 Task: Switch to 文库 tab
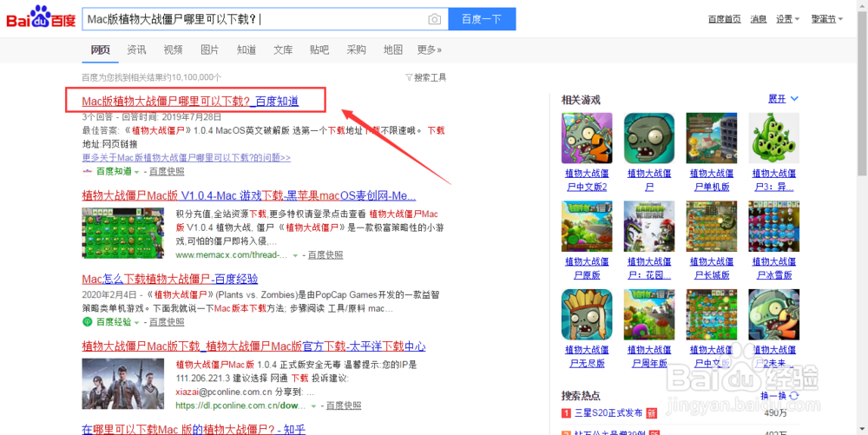(283, 49)
